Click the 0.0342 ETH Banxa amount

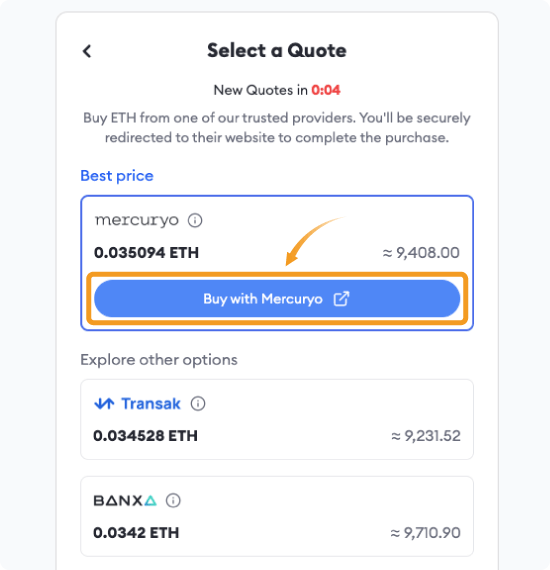point(136,533)
